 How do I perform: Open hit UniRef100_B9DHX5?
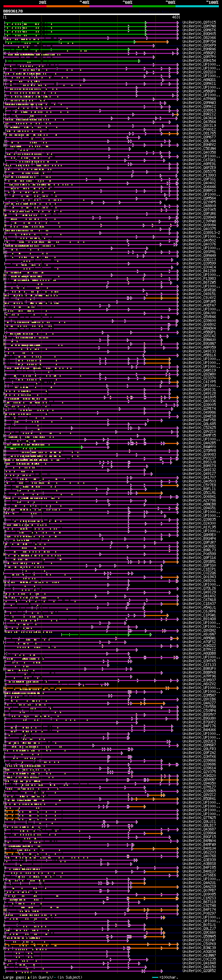tap(199, 34)
